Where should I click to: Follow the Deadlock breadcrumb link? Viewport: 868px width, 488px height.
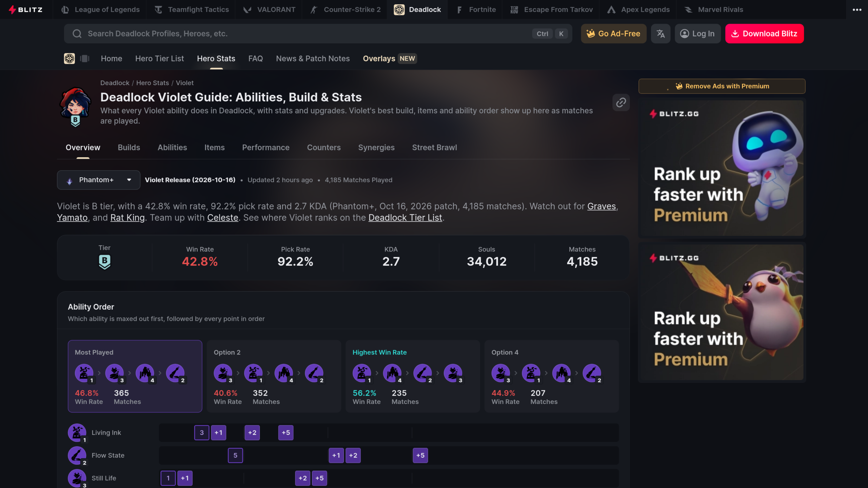click(x=115, y=83)
